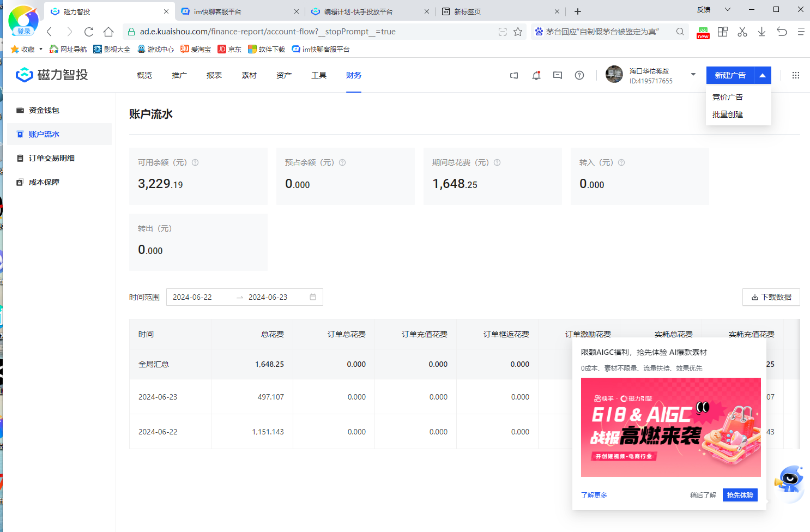Click the screen switch icon in header
Viewport: 810px width, 532px height.
(x=514, y=75)
